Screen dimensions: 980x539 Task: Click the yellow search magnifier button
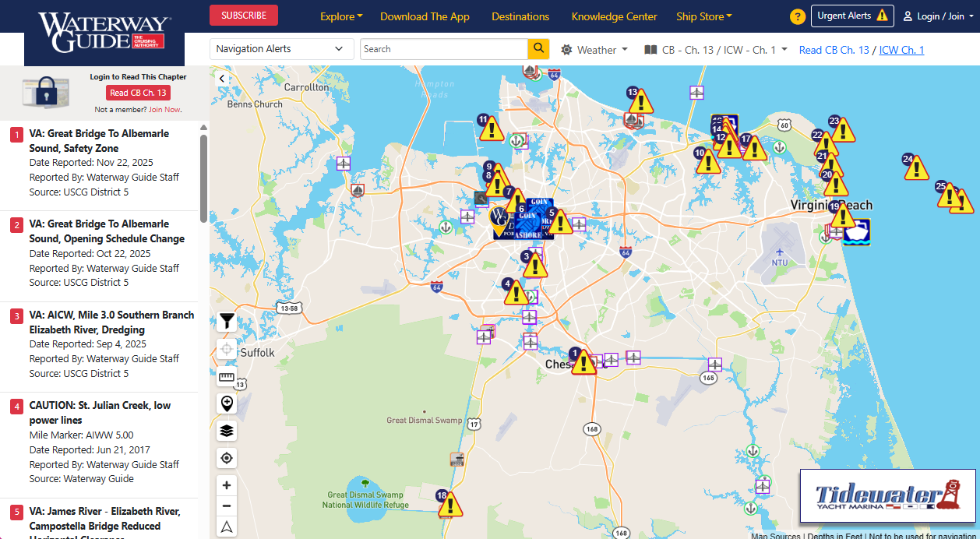point(538,49)
